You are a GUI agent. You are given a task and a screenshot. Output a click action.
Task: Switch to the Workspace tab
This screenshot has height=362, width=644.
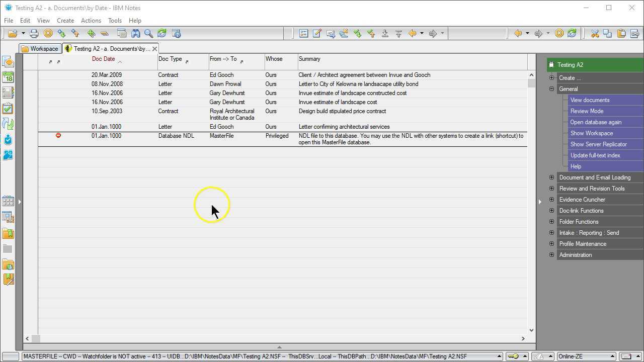(40, 49)
